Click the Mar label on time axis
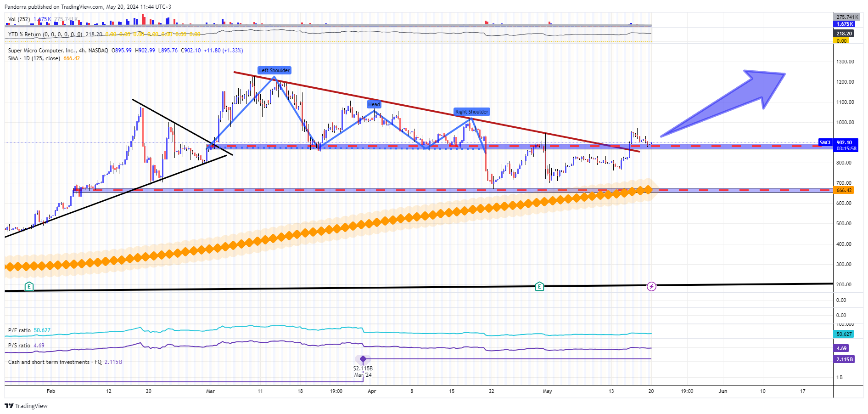 (x=210, y=391)
